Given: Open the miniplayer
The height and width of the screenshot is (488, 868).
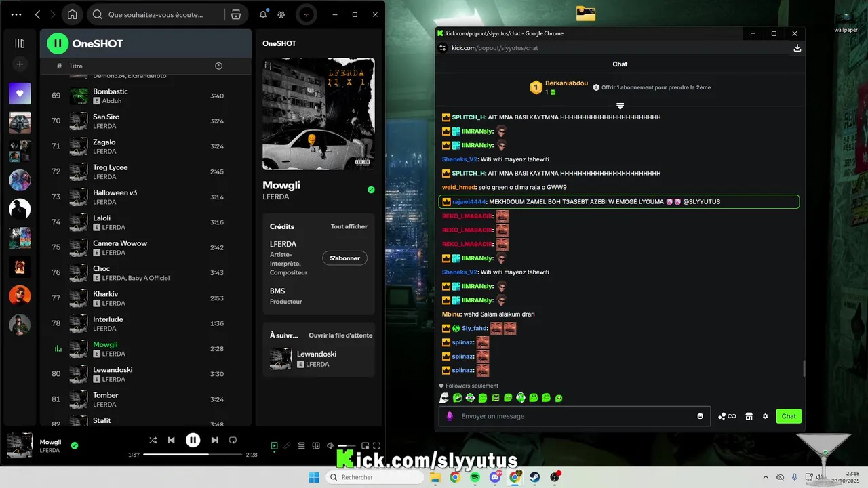Looking at the screenshot, I should [x=366, y=445].
